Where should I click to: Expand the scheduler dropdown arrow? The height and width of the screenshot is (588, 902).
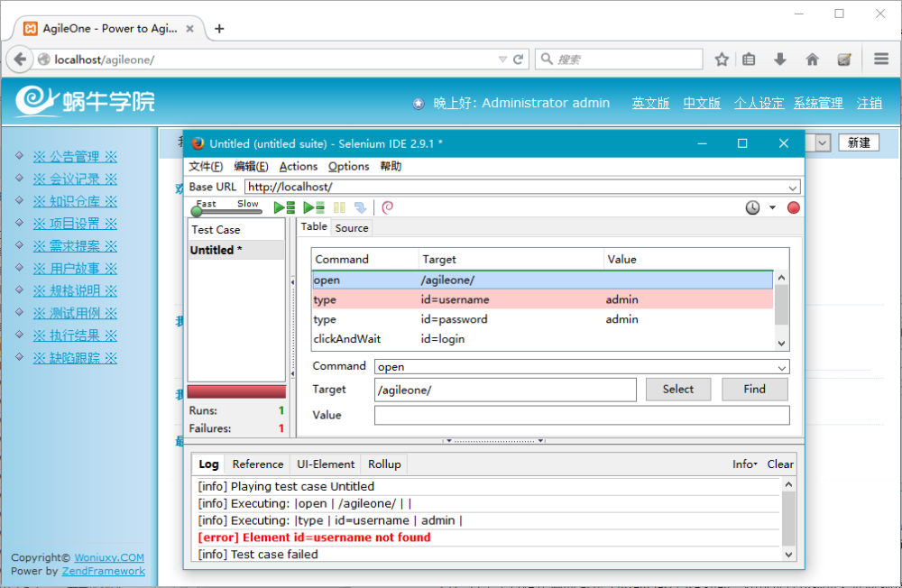tap(773, 207)
